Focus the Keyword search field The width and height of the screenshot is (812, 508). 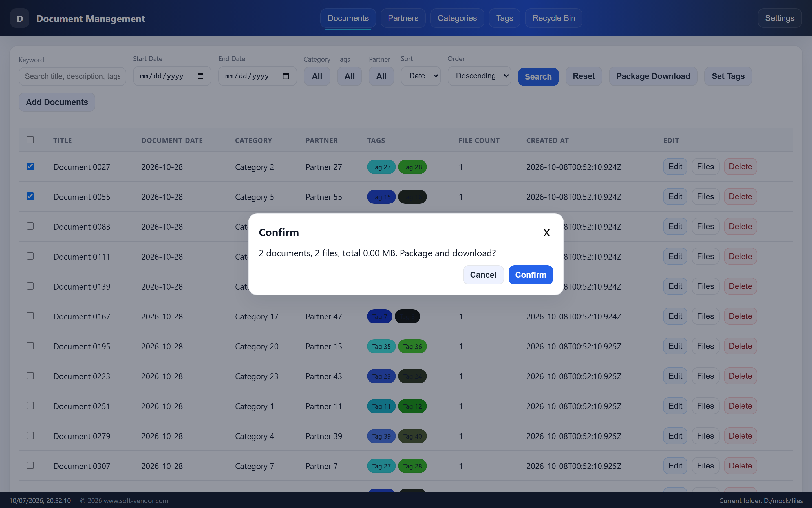[72, 76]
